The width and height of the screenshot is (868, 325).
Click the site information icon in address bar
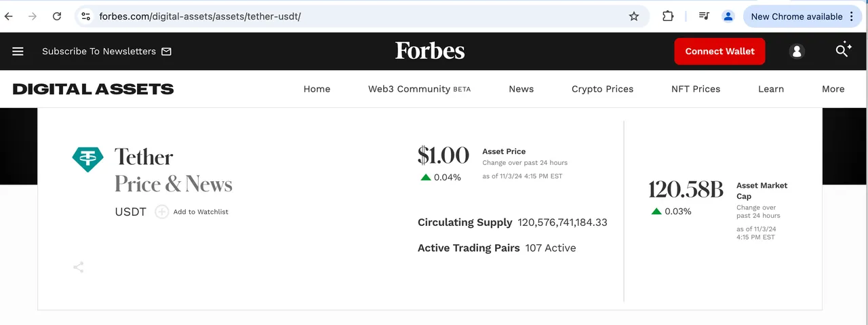click(85, 16)
